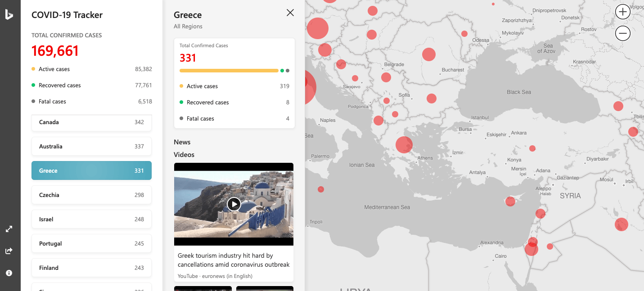Open the info icon in sidebar

coord(9,273)
